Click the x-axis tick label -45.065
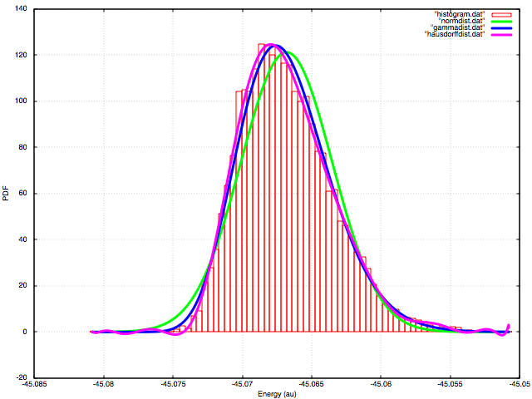 [312, 384]
